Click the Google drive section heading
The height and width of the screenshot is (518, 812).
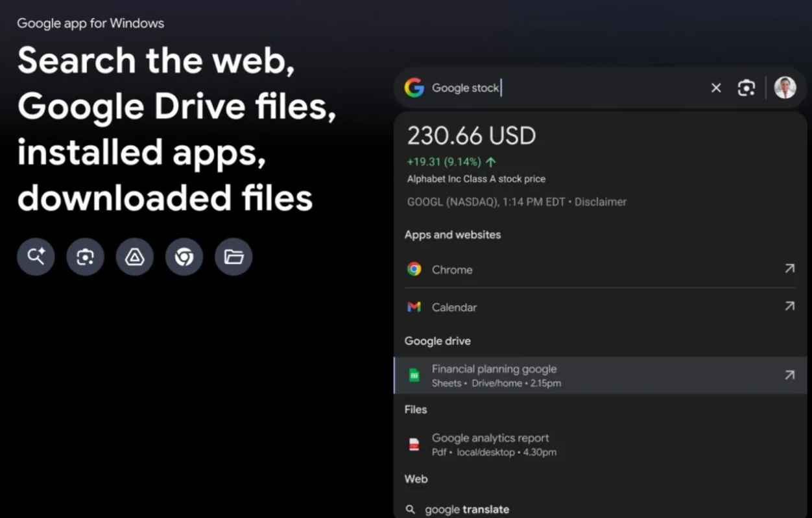tap(438, 341)
